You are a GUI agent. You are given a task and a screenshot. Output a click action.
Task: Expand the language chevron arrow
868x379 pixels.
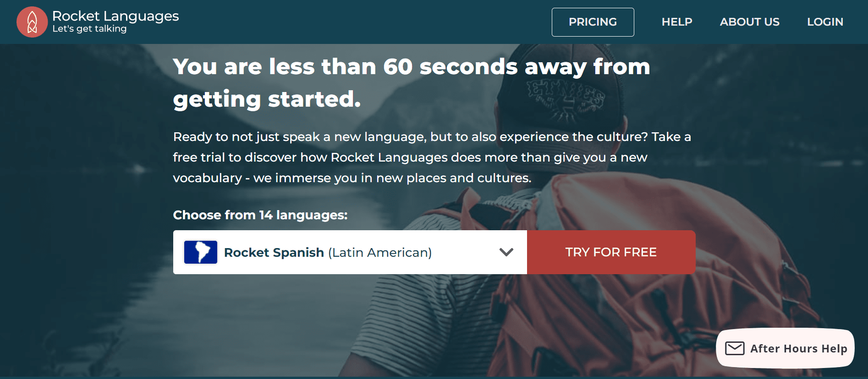click(506, 252)
